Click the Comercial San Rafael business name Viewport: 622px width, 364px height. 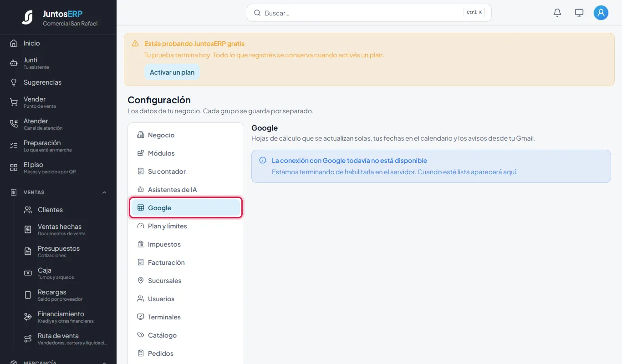pos(70,24)
